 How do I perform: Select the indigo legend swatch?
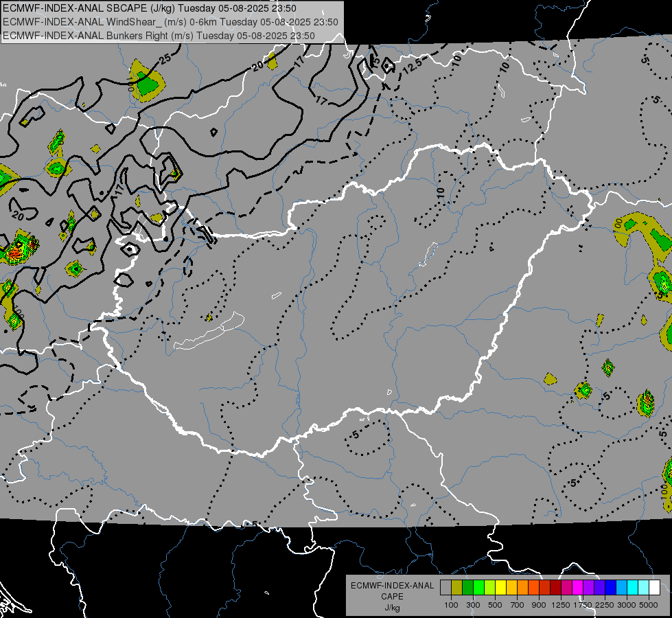click(599, 588)
